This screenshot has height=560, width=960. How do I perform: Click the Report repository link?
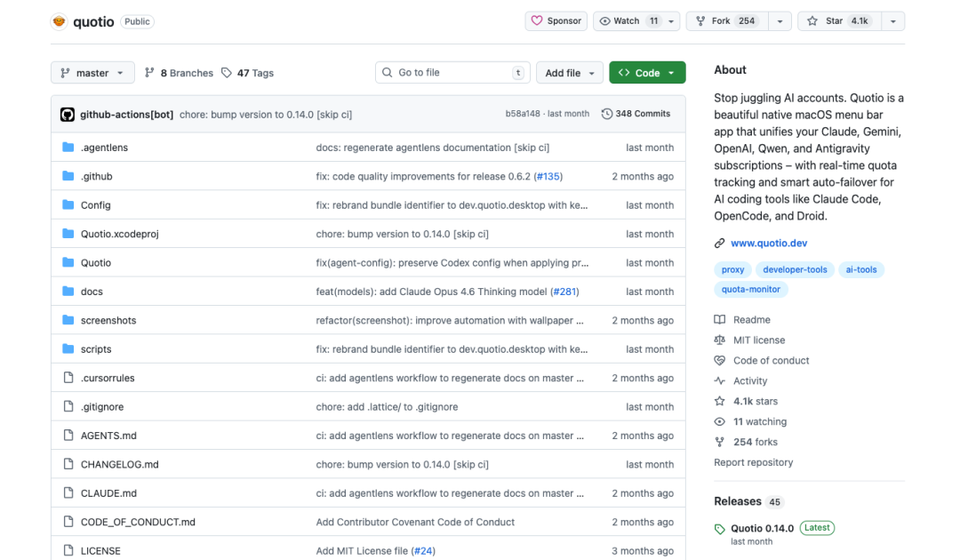pyautogui.click(x=753, y=461)
